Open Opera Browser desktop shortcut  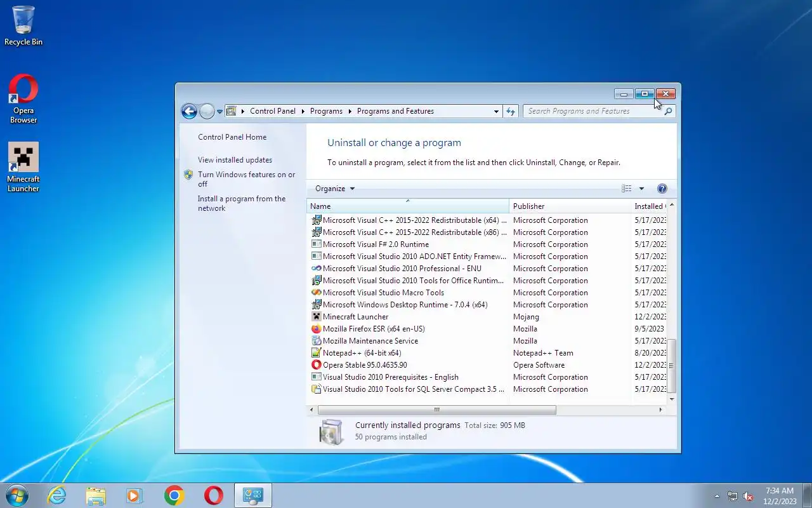23,100
